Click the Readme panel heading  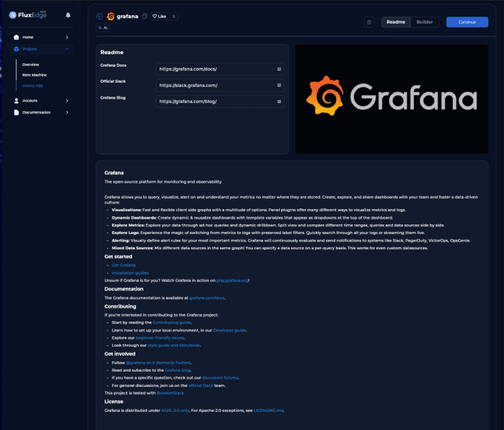112,52
